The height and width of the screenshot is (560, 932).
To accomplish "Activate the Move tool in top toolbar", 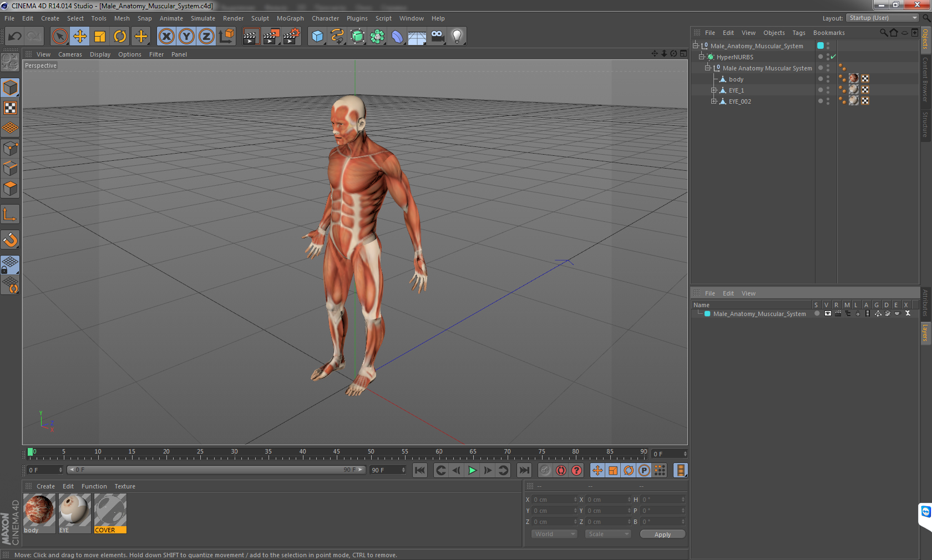I will coord(80,37).
